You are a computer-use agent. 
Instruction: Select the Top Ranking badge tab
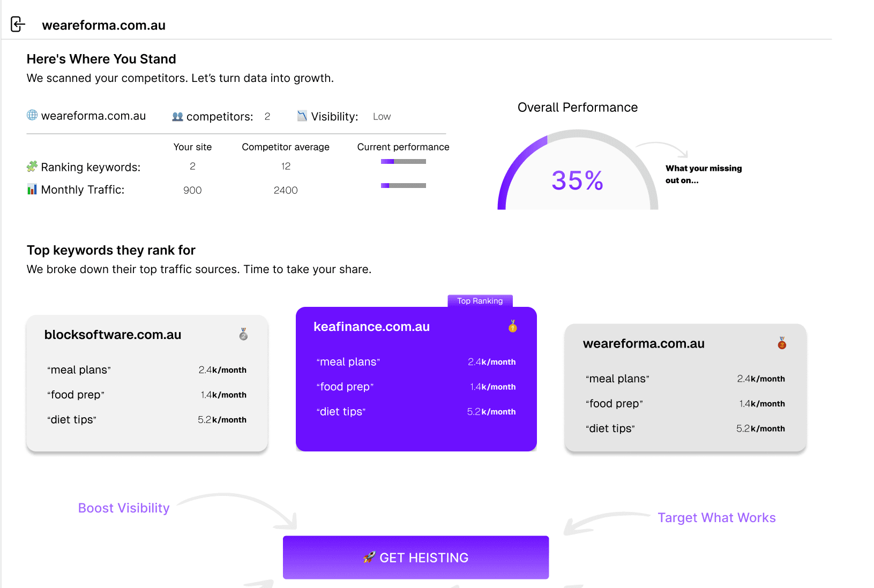click(x=480, y=301)
